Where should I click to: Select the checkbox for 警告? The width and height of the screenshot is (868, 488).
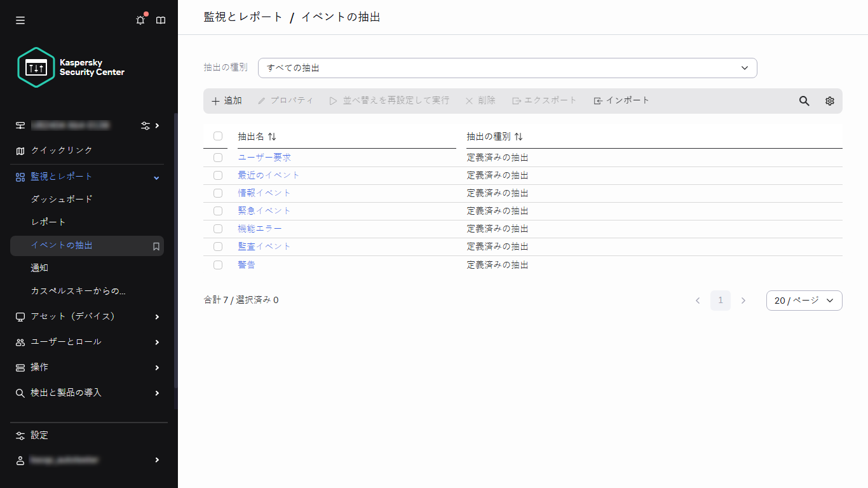click(x=218, y=264)
